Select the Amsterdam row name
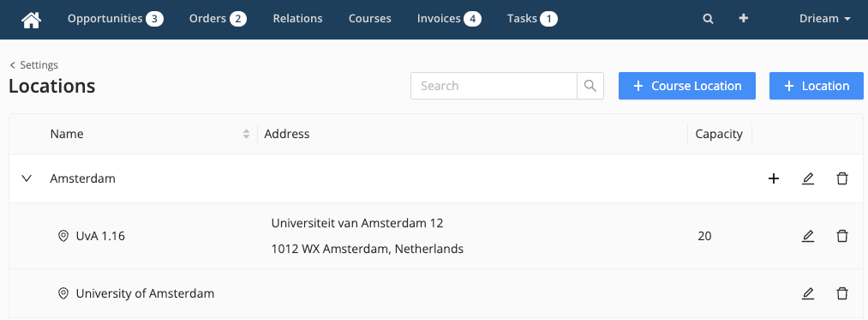Viewport: 868px width, 320px height. [x=82, y=178]
